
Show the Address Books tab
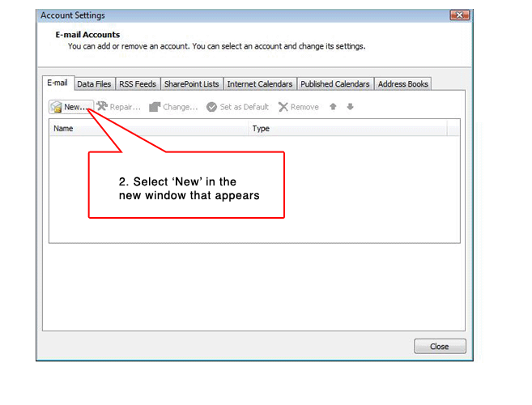pyautogui.click(x=402, y=84)
